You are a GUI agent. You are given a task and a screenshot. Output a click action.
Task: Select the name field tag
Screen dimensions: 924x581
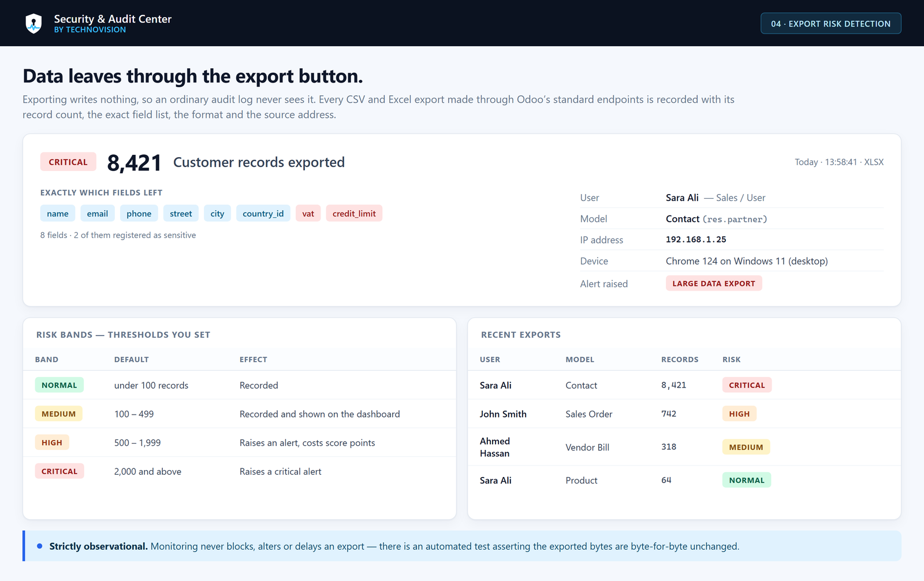click(x=58, y=214)
